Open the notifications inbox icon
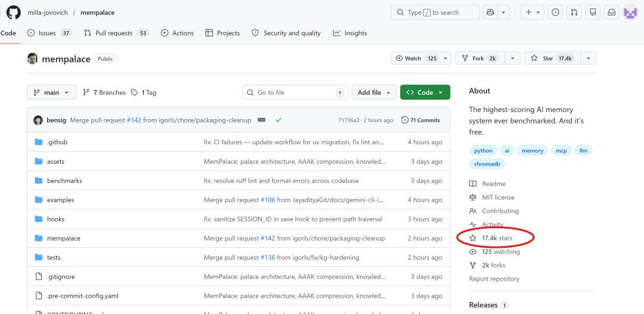Screen dimensions: 644x314 click(x=611, y=13)
